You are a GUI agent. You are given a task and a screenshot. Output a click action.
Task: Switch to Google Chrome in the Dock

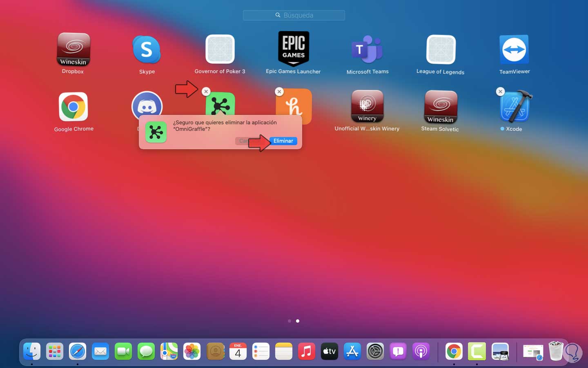pyautogui.click(x=454, y=351)
